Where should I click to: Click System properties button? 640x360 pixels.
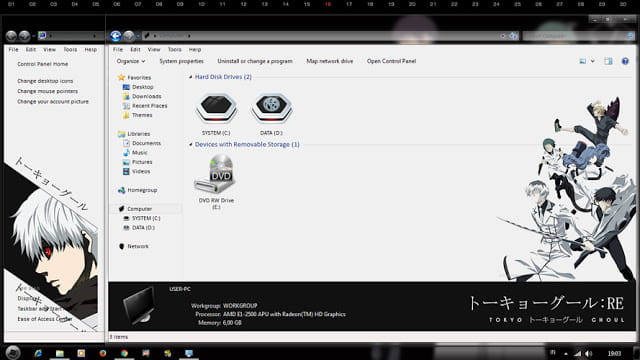(x=182, y=61)
